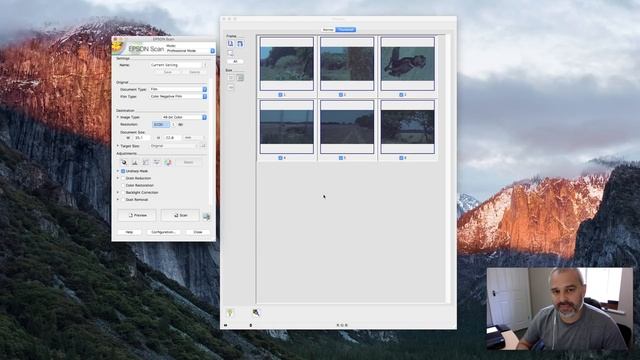Open the Resolution value dropdown arrow
Image resolution: width=640 pixels, height=360 pixels.
tap(173, 124)
